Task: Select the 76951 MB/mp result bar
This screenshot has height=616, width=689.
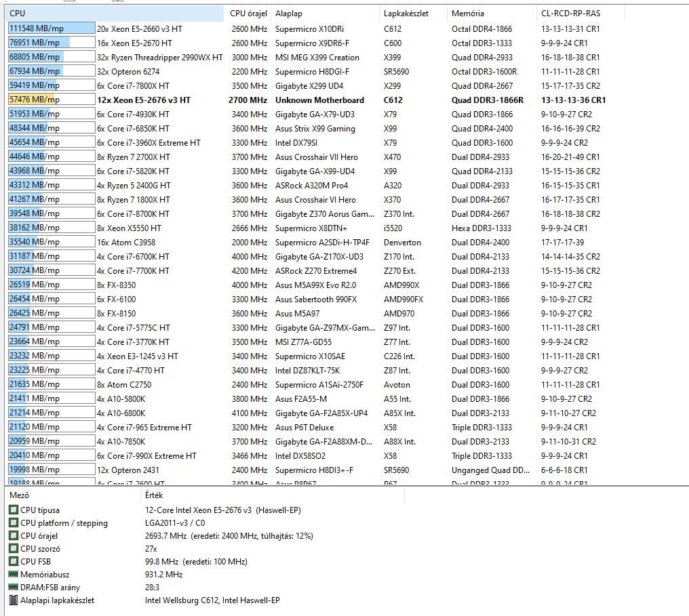Action: pyautogui.click(x=52, y=43)
